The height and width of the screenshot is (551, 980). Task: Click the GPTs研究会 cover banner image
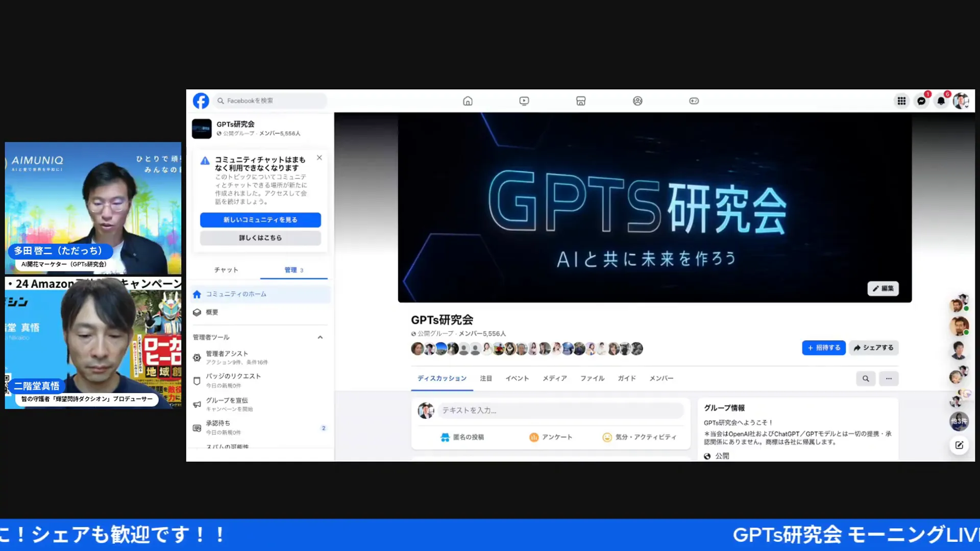[x=655, y=208]
